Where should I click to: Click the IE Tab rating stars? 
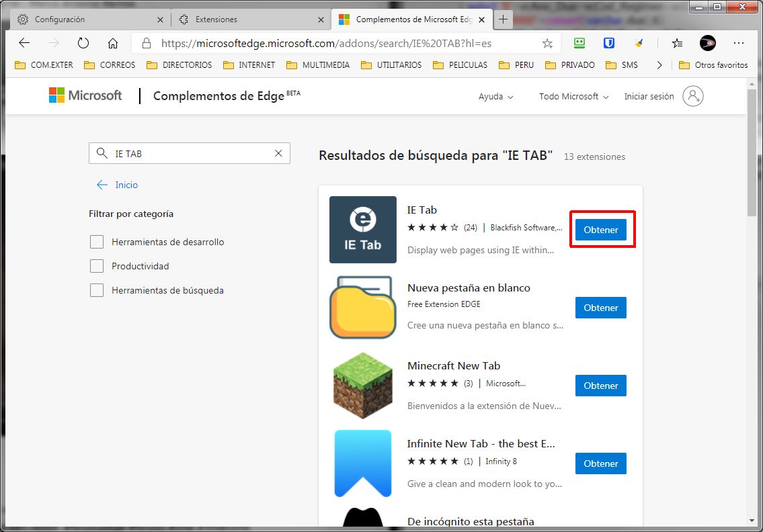click(433, 227)
